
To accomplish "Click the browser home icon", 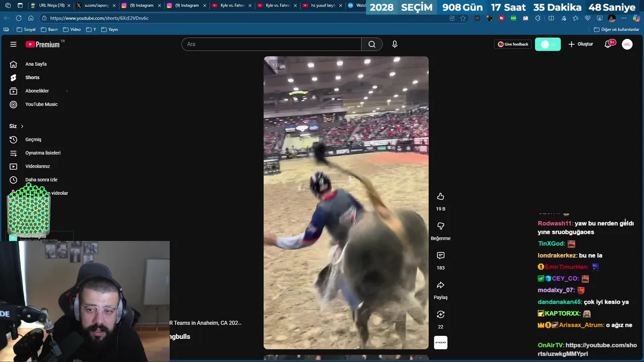I will [31, 18].
